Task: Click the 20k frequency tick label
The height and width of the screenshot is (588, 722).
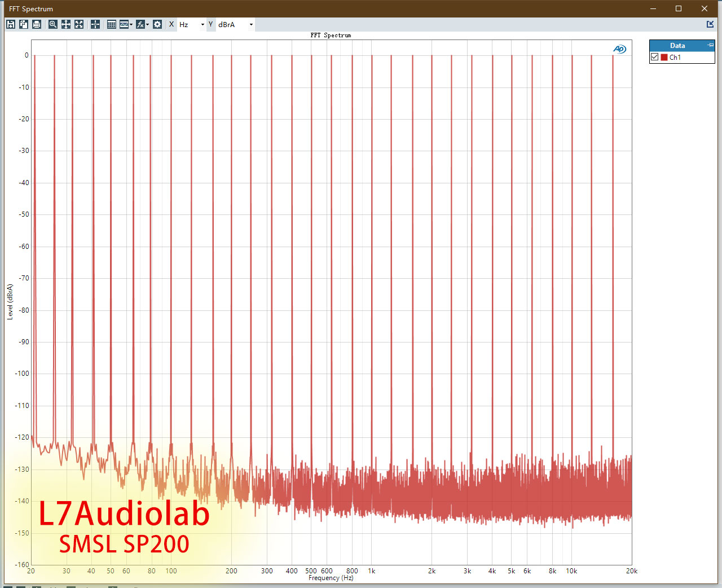Action: point(631,571)
